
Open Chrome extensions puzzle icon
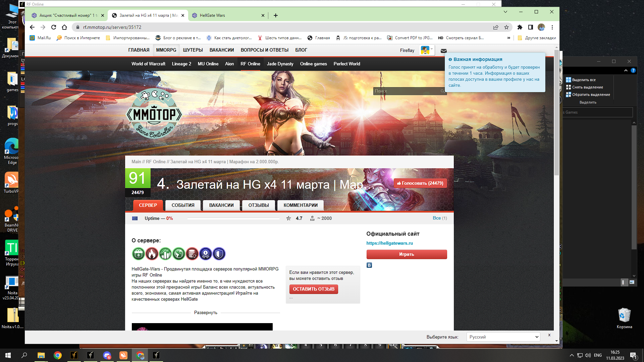pyautogui.click(x=520, y=27)
